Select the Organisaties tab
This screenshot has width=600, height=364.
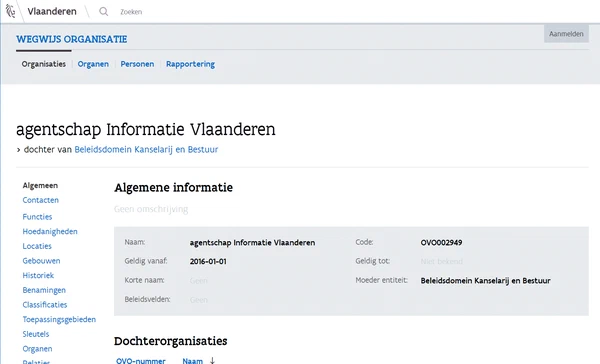click(44, 64)
